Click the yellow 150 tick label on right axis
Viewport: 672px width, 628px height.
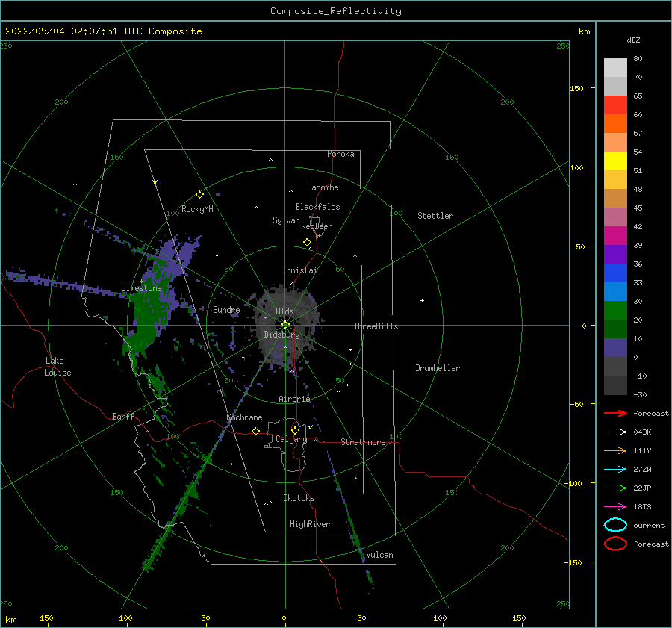point(576,88)
